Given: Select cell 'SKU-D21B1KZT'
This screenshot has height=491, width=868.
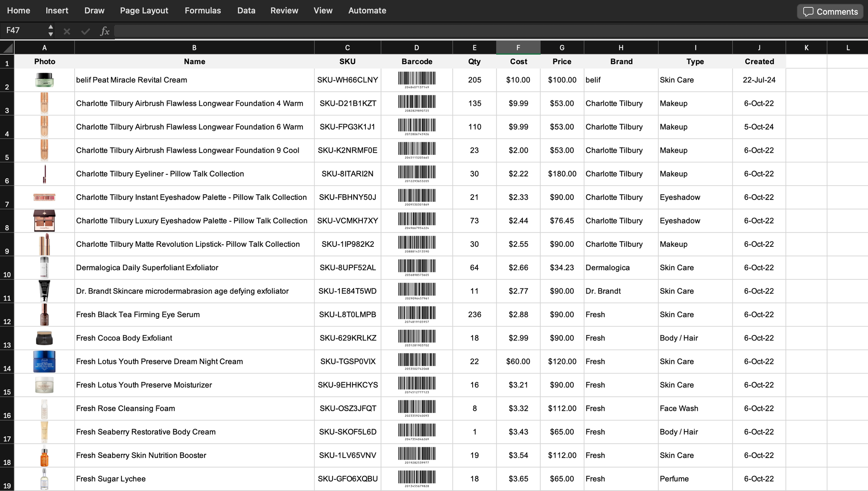Looking at the screenshot, I should point(348,104).
